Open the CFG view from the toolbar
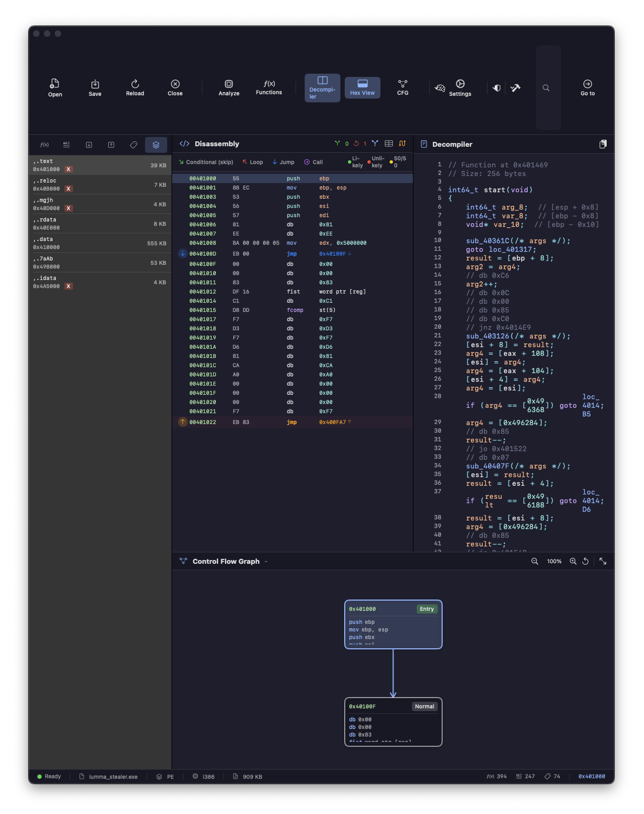 point(403,88)
